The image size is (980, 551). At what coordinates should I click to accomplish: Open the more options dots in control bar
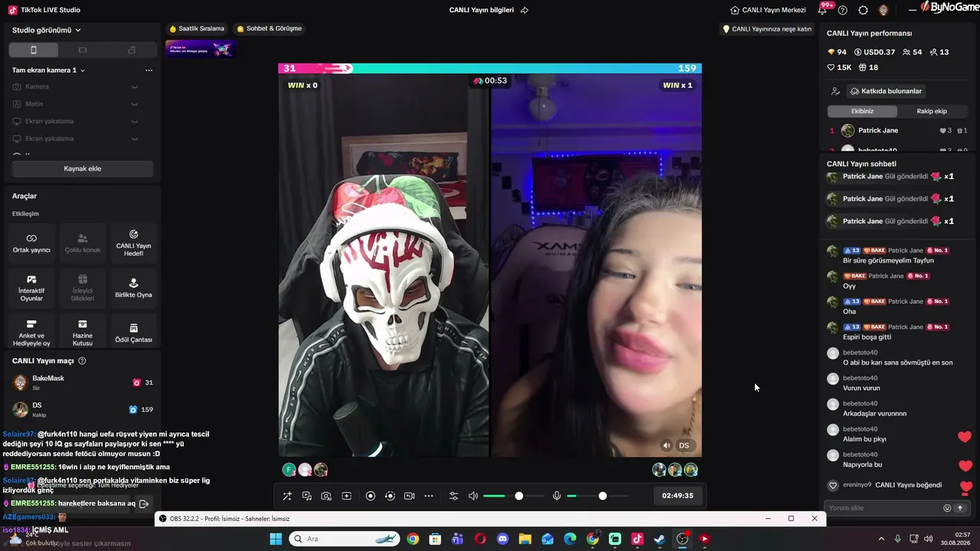(x=429, y=496)
